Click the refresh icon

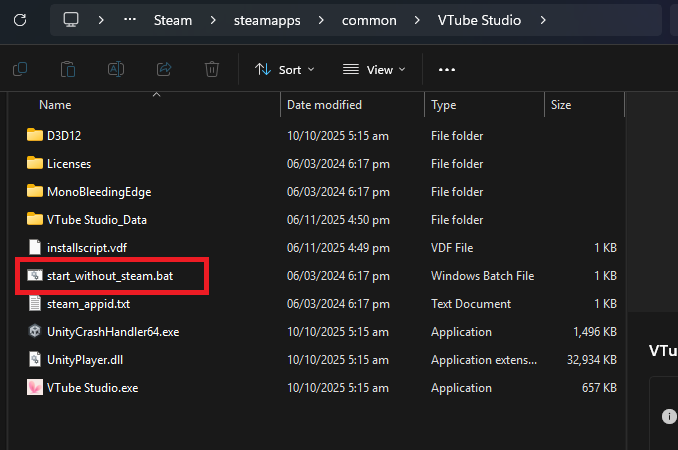pyautogui.click(x=20, y=20)
